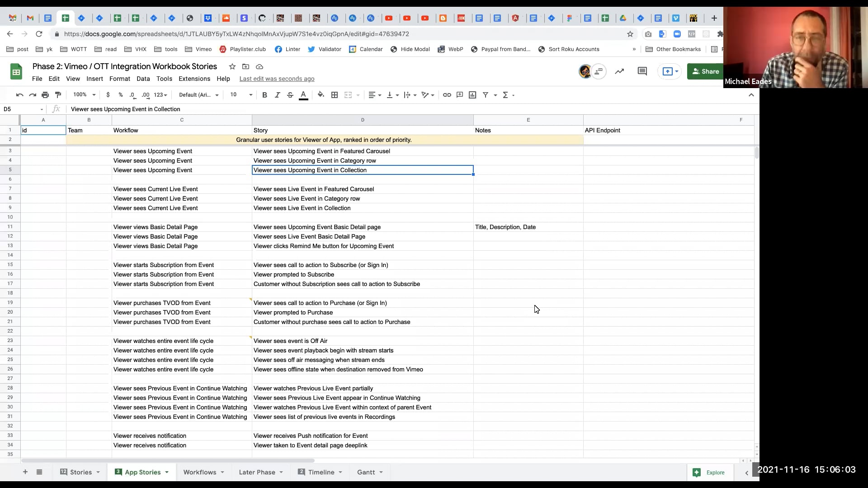Open the text color picker
Image resolution: width=868 pixels, height=488 pixels.
coord(303,95)
